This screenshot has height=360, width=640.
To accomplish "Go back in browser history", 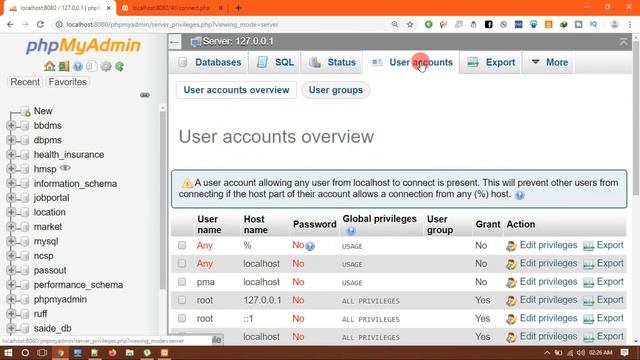I will point(10,24).
